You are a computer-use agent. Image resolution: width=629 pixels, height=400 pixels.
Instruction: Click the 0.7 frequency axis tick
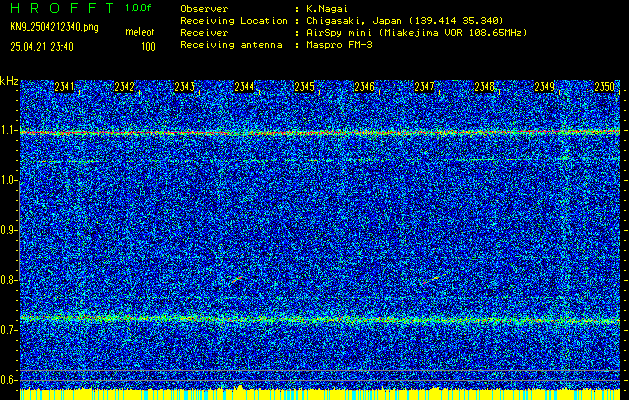(8, 330)
